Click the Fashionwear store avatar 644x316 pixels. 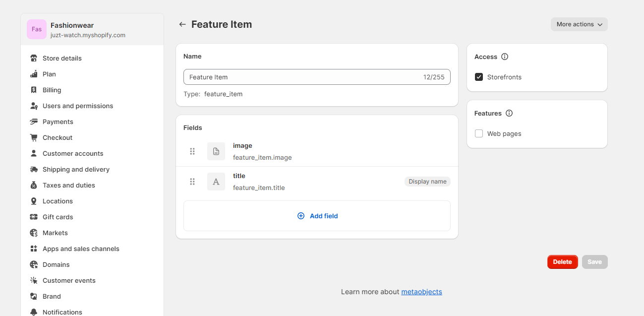[37, 29]
